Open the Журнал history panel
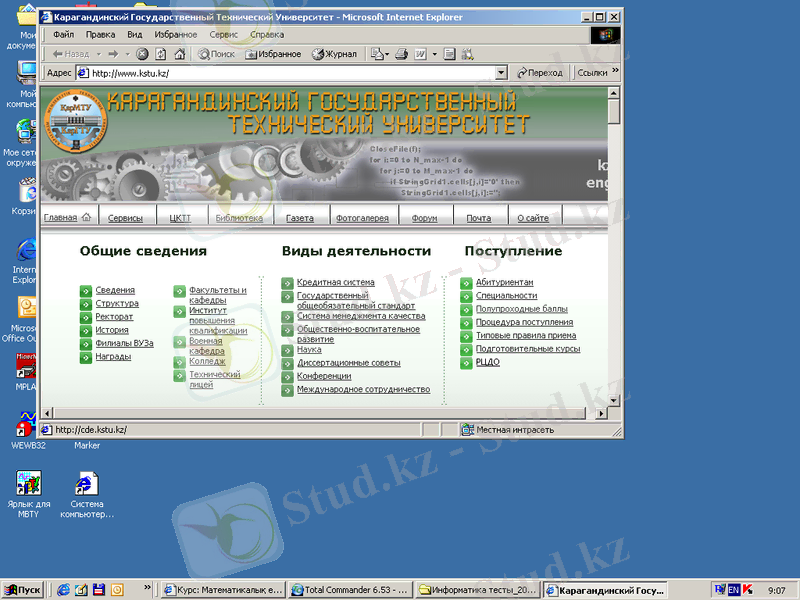The image size is (800, 600). (x=334, y=54)
